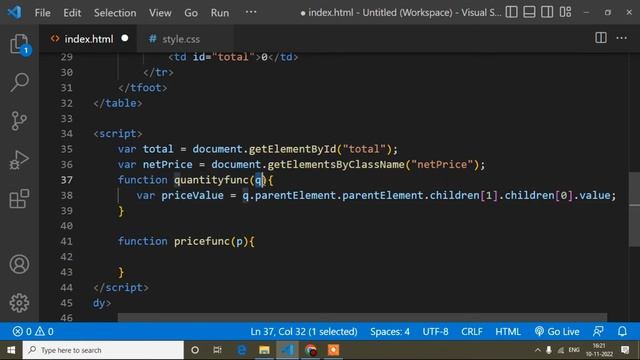Viewport: 640px width, 360px height.
Task: Open notifications bell in status bar
Action: 622,331
